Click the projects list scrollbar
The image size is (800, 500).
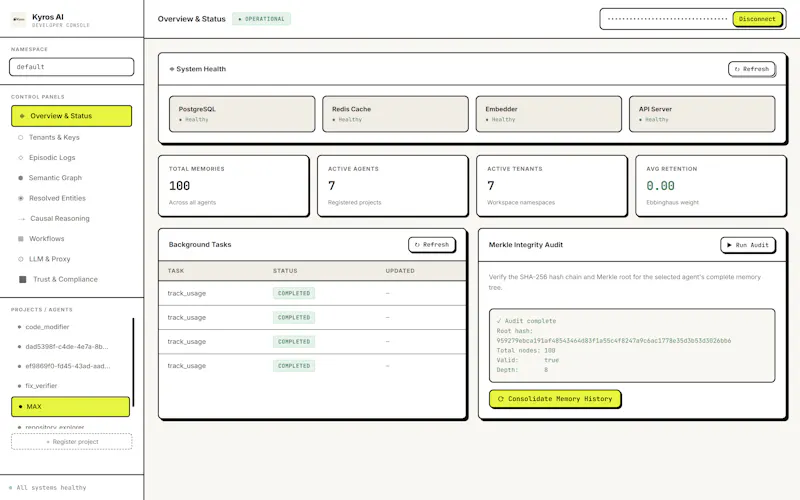133,362
